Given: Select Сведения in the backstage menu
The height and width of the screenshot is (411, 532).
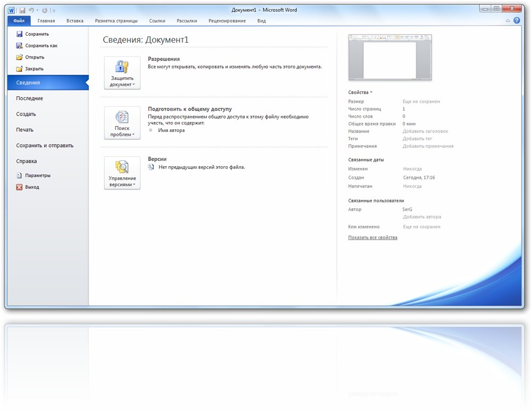Looking at the screenshot, I should coord(48,83).
